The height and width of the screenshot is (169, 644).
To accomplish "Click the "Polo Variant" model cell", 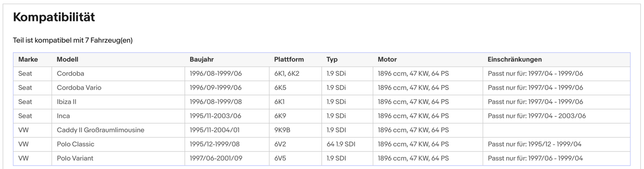I will click(75, 158).
